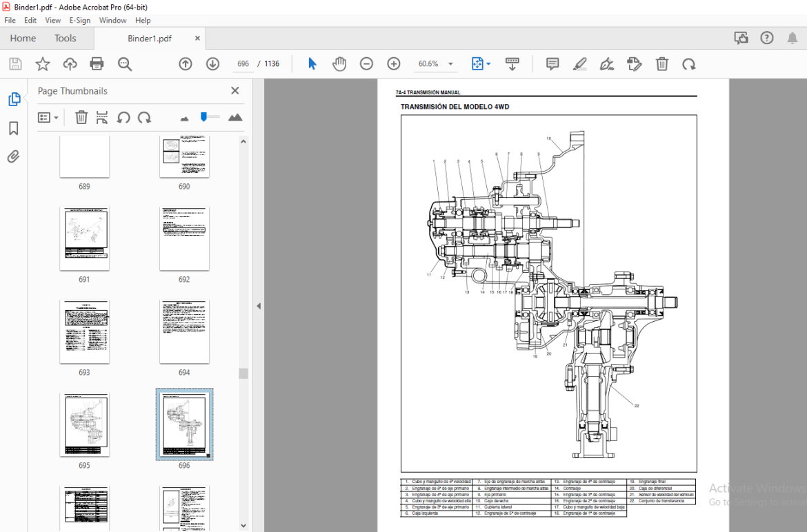Select the page 693 thumbnail
Viewport: 807px width, 532px height.
(84, 332)
